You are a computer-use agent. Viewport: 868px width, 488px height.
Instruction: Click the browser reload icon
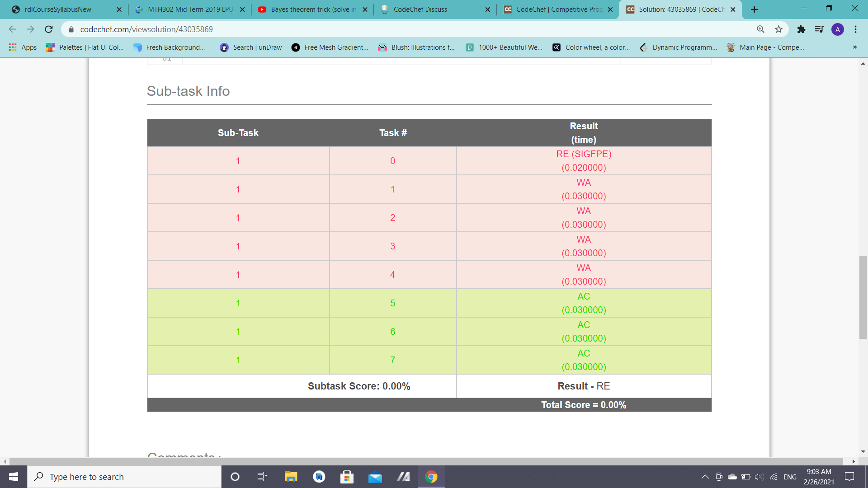[x=49, y=29]
